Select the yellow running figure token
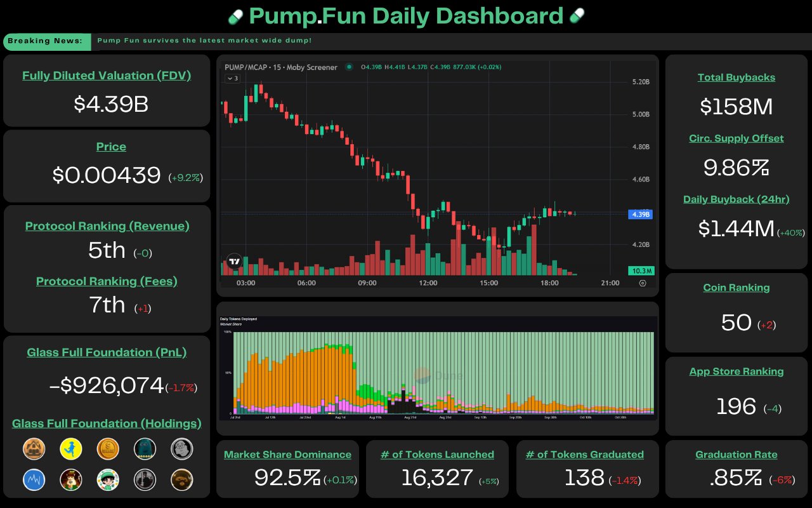This screenshot has width=812, height=508. (71, 449)
